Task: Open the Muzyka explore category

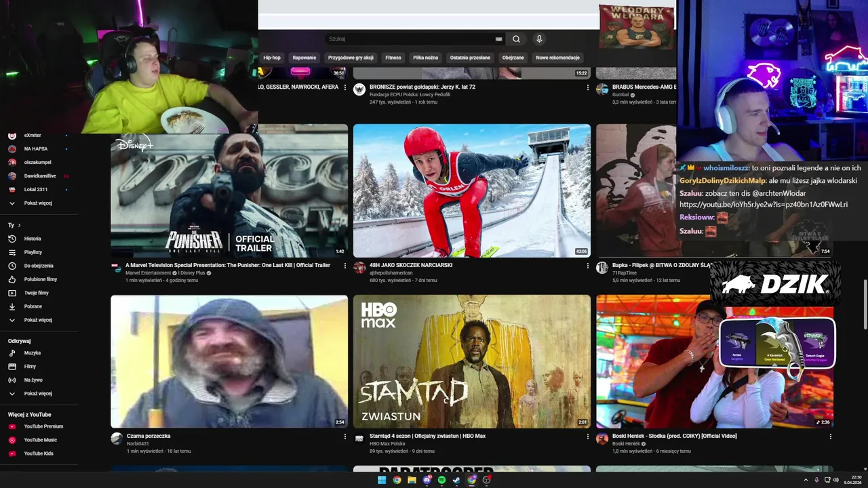Action: tap(32, 353)
